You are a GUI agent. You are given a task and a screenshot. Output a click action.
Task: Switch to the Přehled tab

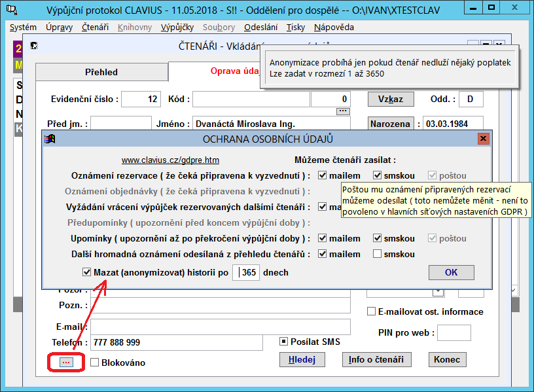[101, 72]
